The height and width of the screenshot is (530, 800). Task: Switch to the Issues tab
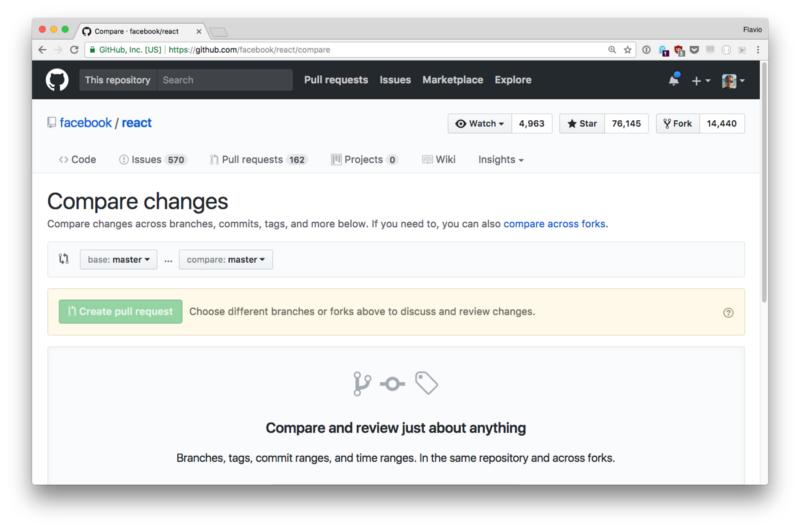pyautogui.click(x=153, y=160)
